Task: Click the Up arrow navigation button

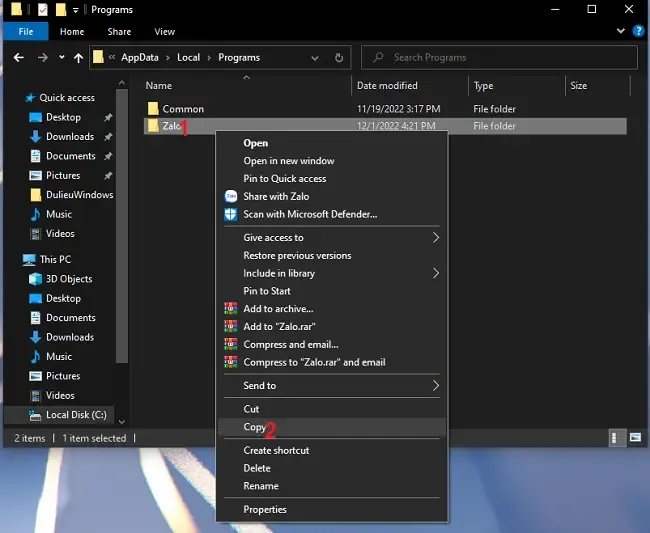Action: (x=79, y=58)
